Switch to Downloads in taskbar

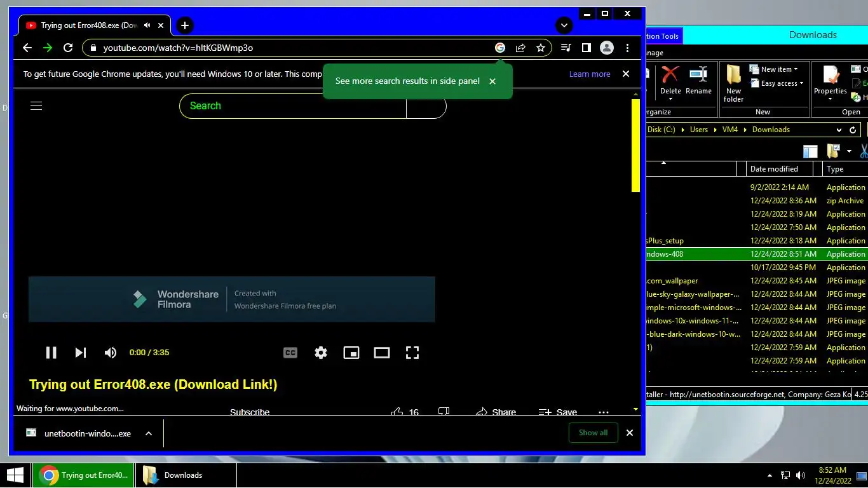click(x=185, y=475)
